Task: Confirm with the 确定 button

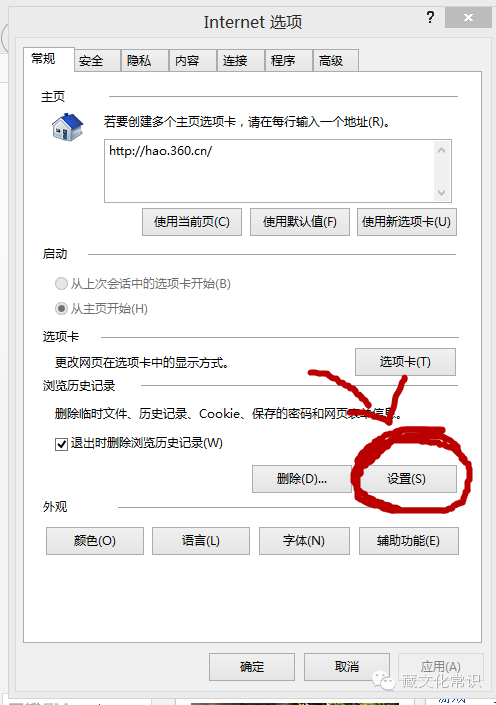Action: 252,667
